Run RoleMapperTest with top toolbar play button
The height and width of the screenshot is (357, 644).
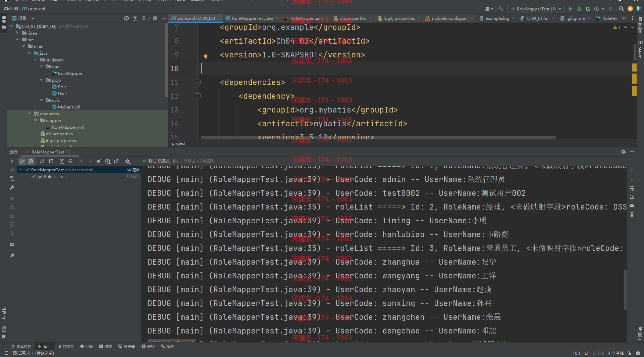(571, 9)
